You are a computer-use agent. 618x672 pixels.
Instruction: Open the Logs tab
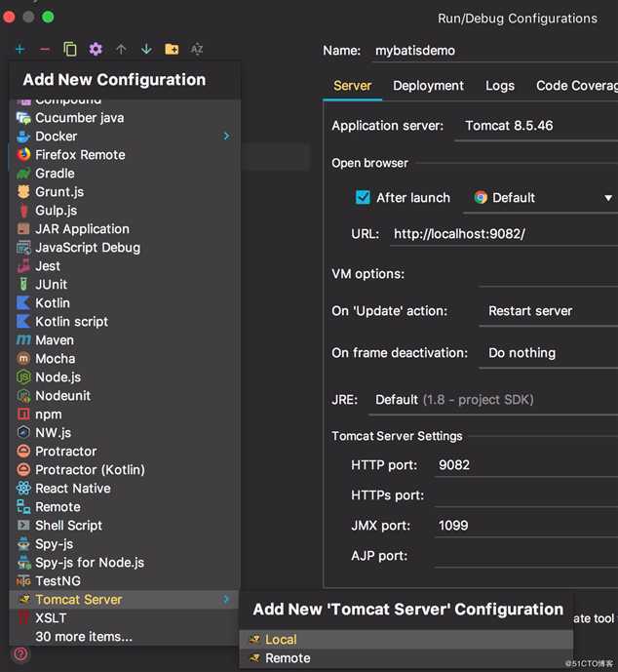pyautogui.click(x=500, y=86)
